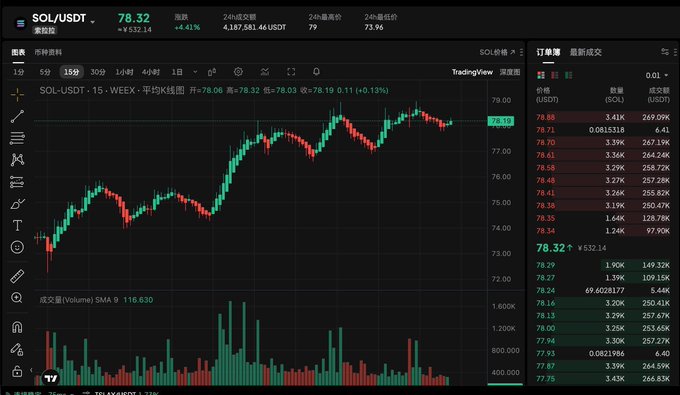Open chart panel more-options menu
This screenshot has height=395, width=680.
coord(521,52)
